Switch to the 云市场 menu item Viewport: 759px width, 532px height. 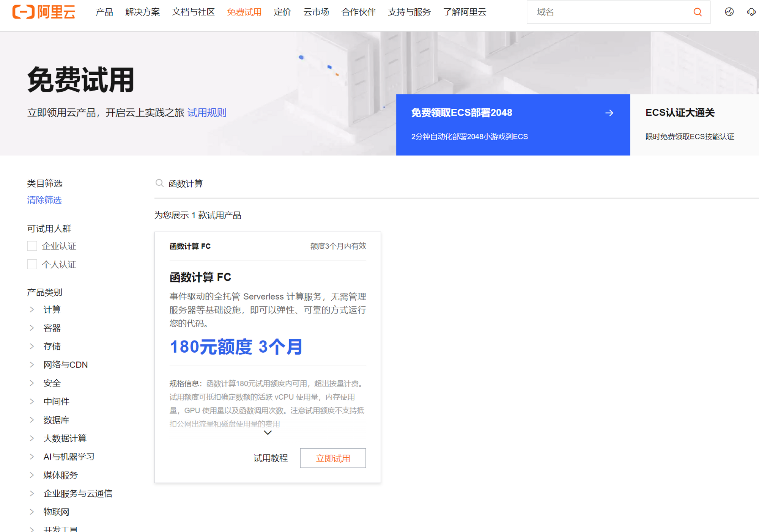click(x=317, y=12)
